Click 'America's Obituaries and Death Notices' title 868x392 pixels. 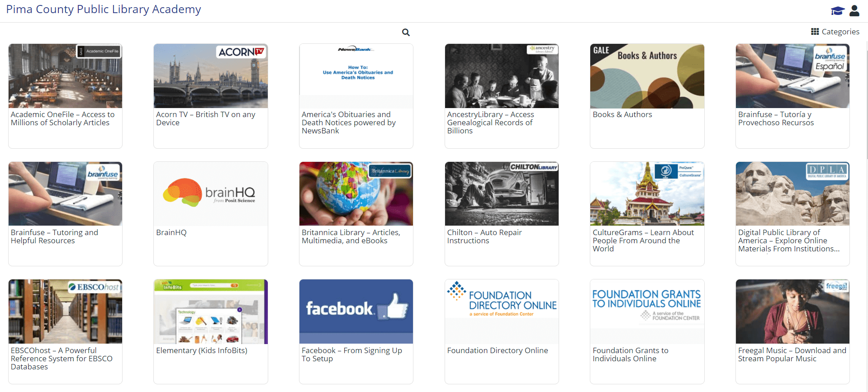tap(349, 123)
